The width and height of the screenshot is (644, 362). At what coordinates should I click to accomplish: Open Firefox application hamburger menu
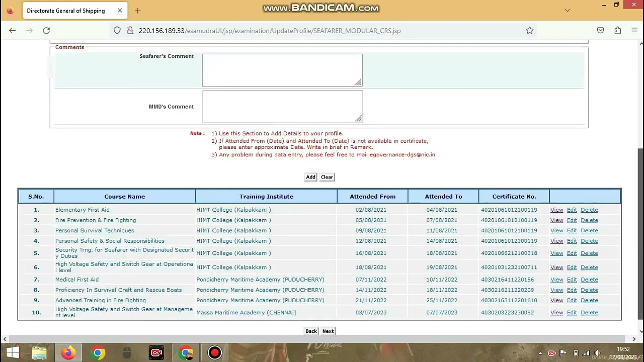click(x=634, y=31)
